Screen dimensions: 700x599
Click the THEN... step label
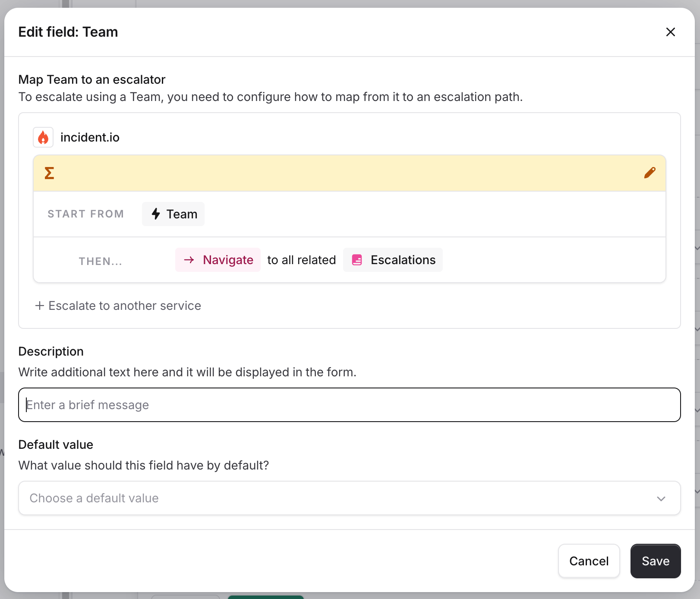(101, 261)
